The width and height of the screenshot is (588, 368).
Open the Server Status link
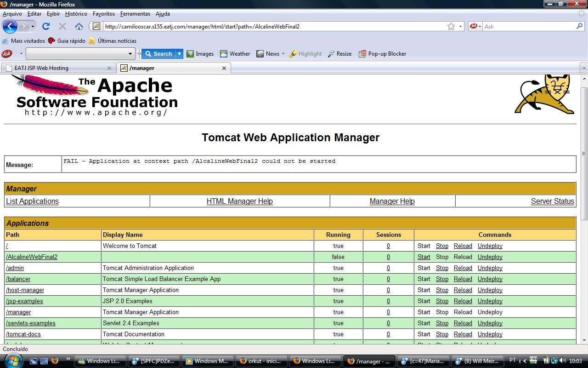click(553, 201)
